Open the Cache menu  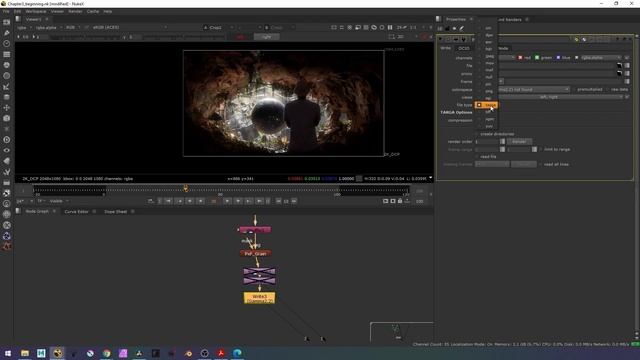tap(93, 11)
